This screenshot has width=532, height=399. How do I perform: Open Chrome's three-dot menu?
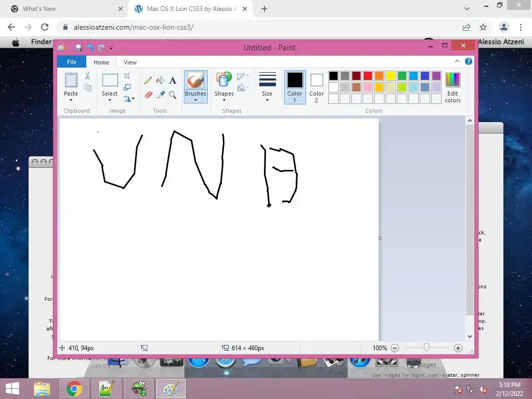tap(521, 27)
